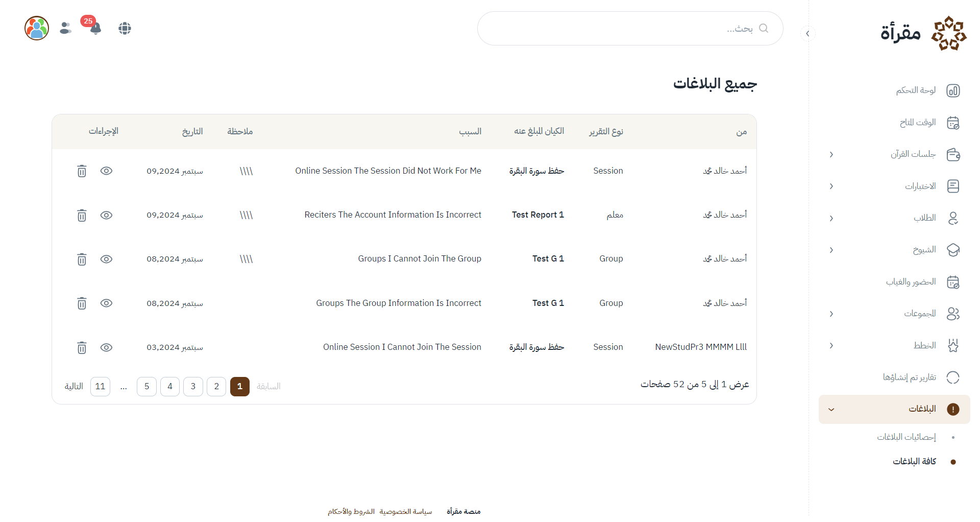Go to page 2 of reports

216,387
